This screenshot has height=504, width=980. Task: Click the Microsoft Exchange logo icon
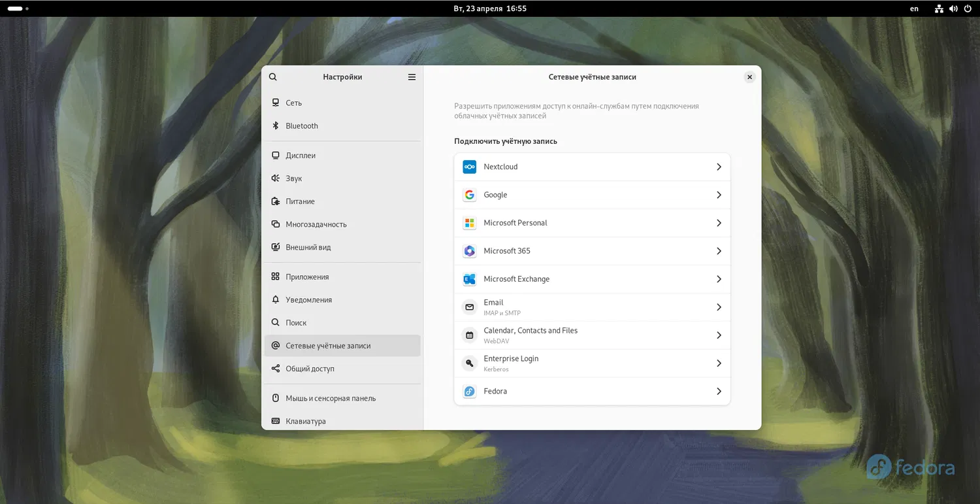tap(469, 279)
